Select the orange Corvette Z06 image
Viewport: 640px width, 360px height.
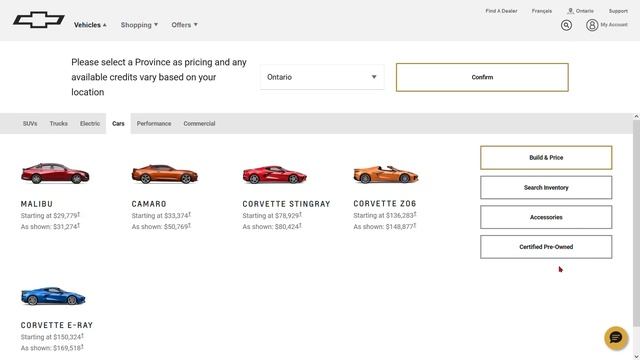point(386,174)
